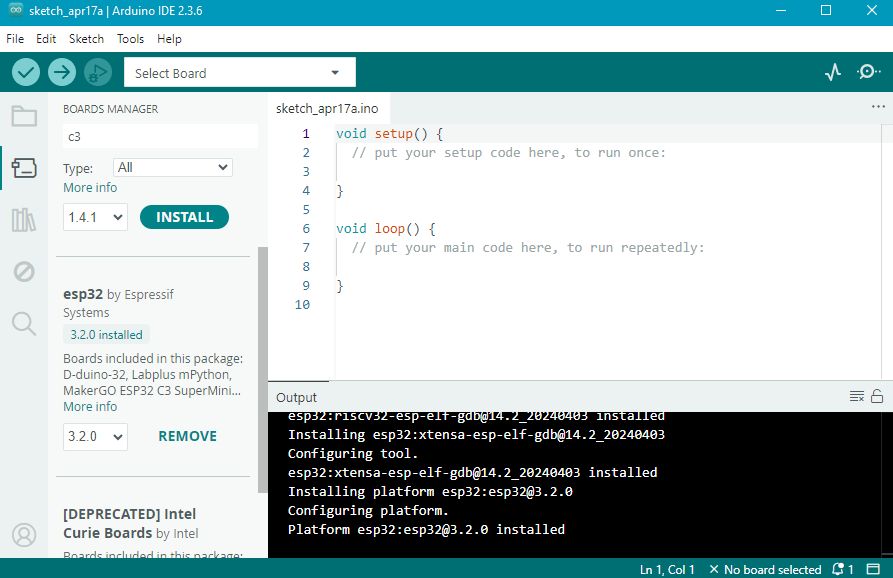Open the Library Manager sidebar icon
893x578 pixels.
[x=24, y=220]
